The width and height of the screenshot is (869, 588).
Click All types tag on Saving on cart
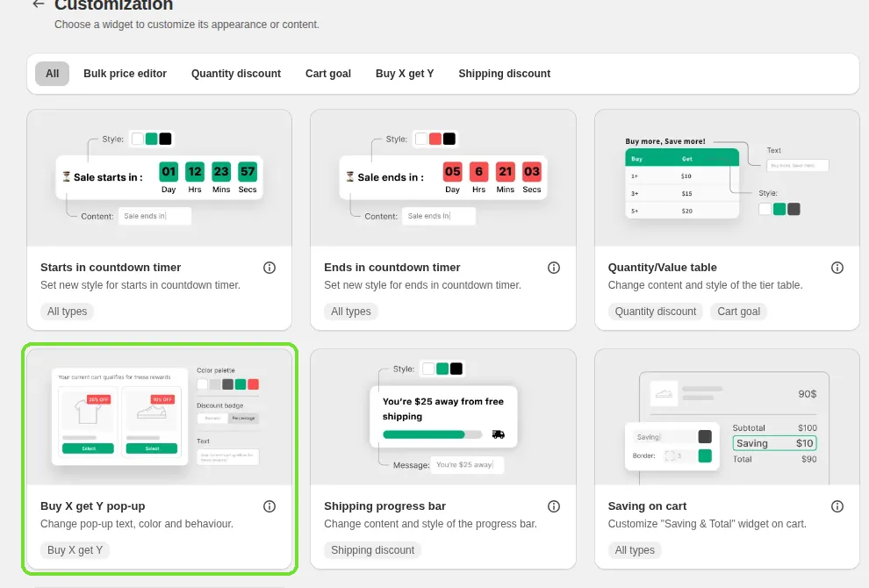point(635,550)
